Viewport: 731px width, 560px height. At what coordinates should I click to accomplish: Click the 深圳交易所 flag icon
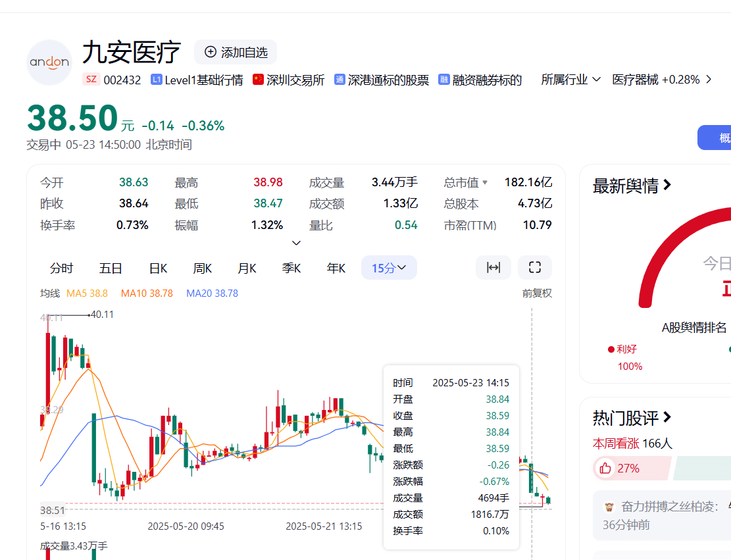tap(259, 79)
